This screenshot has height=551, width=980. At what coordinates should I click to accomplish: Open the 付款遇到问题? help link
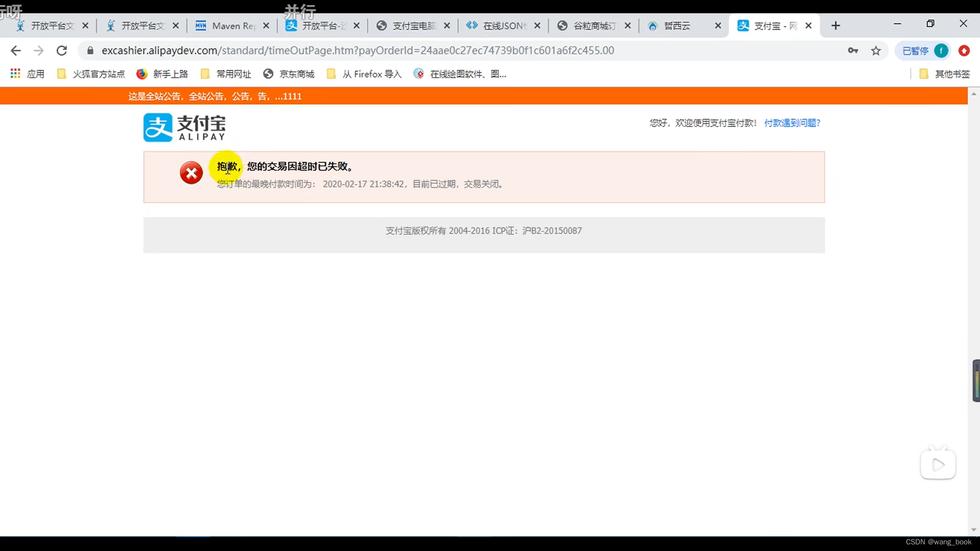click(x=792, y=123)
